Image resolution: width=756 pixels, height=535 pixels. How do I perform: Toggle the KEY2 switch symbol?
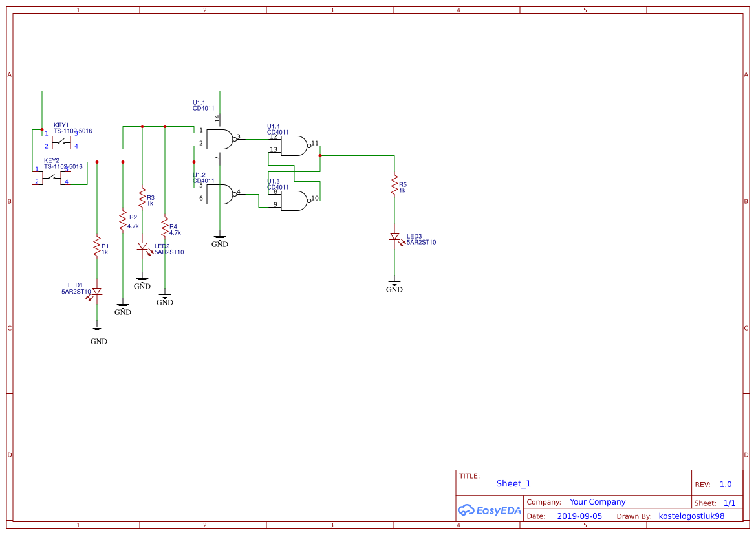(x=52, y=178)
